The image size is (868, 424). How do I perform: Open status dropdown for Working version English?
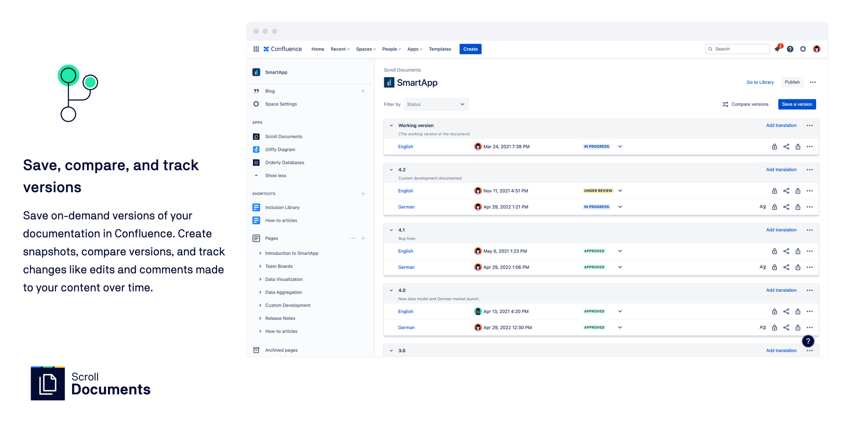(x=620, y=147)
